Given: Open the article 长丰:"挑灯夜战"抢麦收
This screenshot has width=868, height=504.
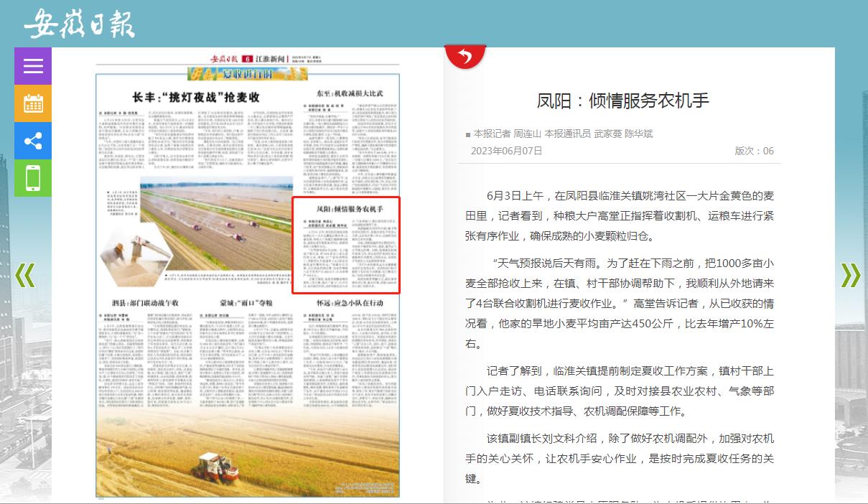Looking at the screenshot, I should [195, 98].
